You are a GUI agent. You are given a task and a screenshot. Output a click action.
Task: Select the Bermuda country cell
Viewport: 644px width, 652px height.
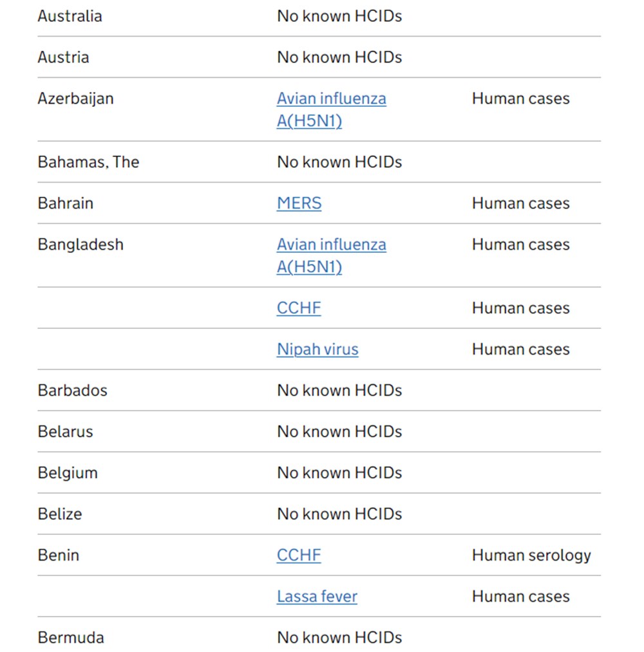coord(71,638)
